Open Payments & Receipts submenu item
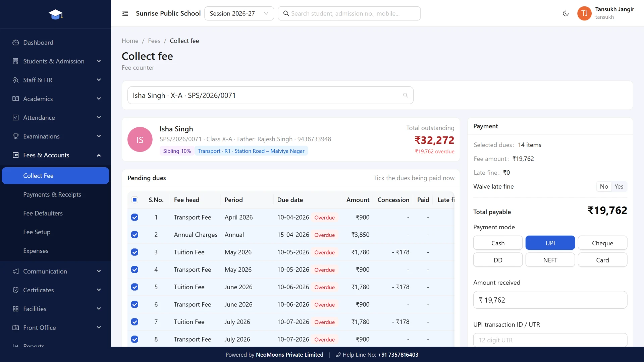This screenshot has width=644, height=362. (x=55, y=194)
